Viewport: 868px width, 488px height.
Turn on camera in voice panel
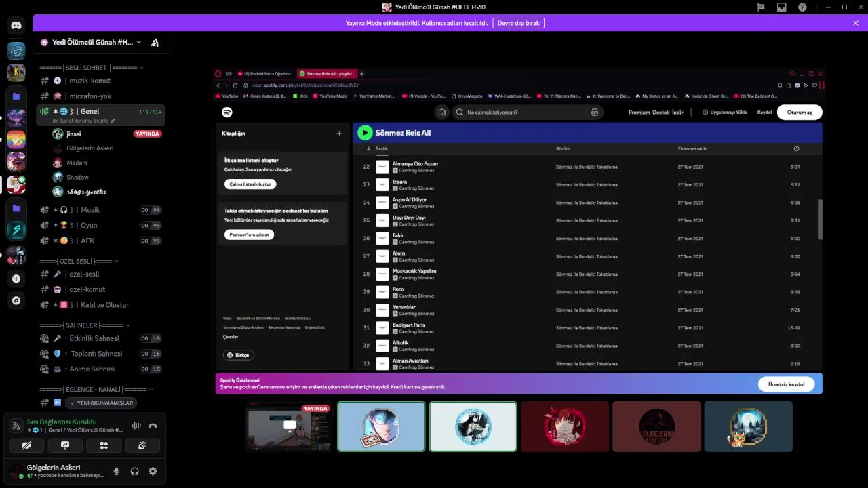click(x=26, y=445)
